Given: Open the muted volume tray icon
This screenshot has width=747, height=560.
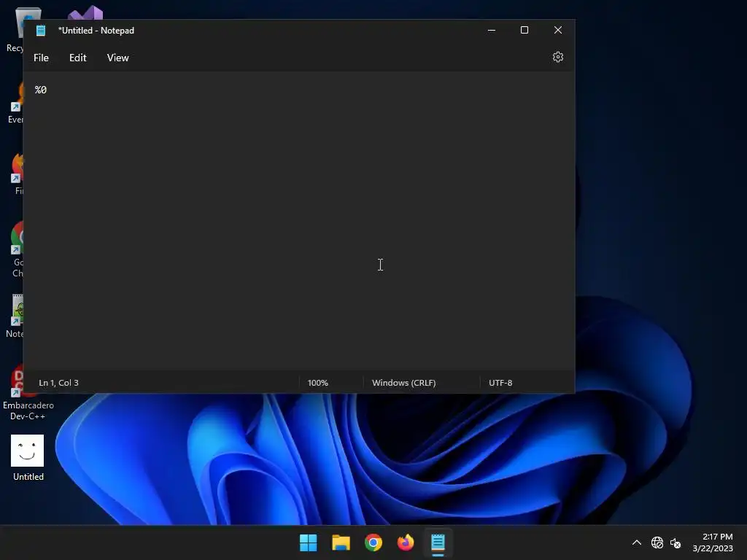Looking at the screenshot, I should (676, 542).
